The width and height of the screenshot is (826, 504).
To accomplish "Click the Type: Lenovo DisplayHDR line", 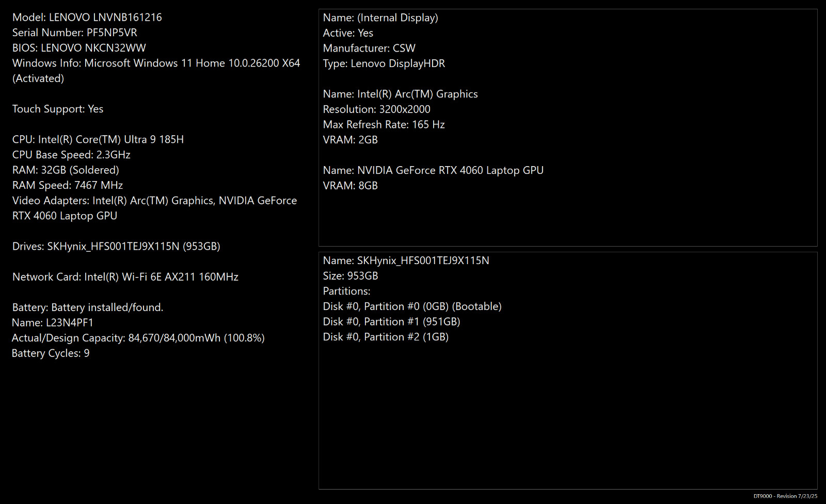I will tap(384, 63).
